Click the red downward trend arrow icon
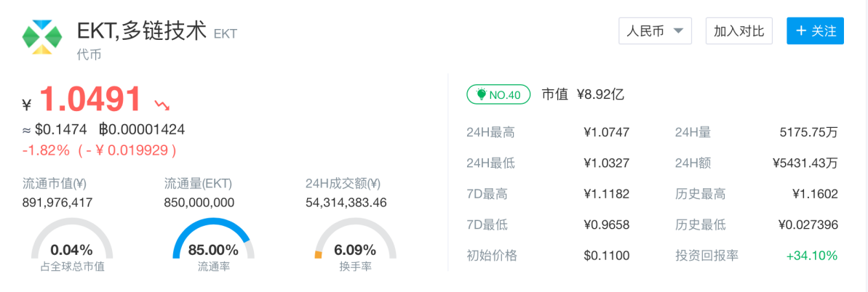 click(x=162, y=103)
